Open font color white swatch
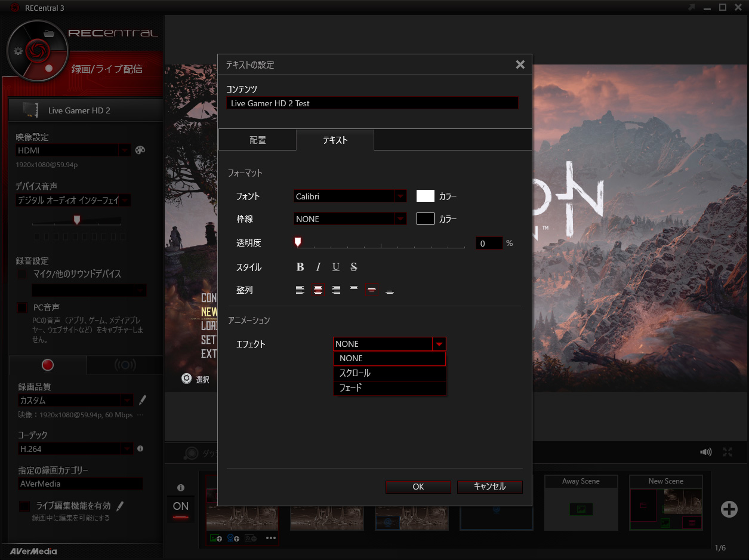This screenshot has width=749, height=560. tap(426, 196)
